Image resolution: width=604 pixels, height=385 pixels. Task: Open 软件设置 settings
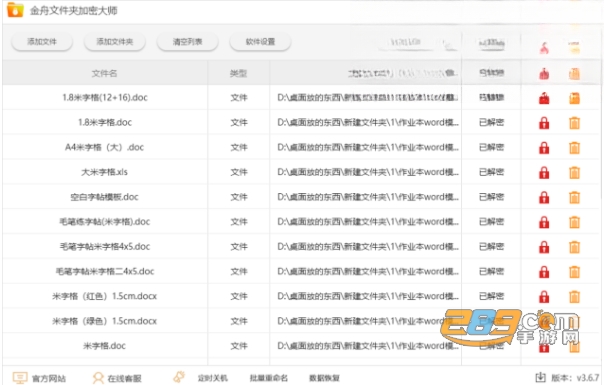260,42
